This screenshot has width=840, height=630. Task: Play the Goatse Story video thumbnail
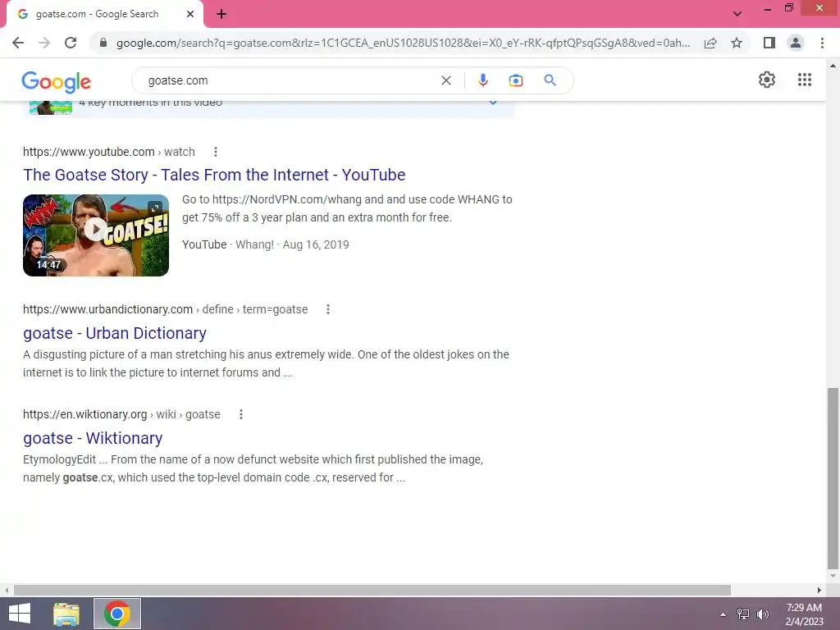[x=96, y=235]
